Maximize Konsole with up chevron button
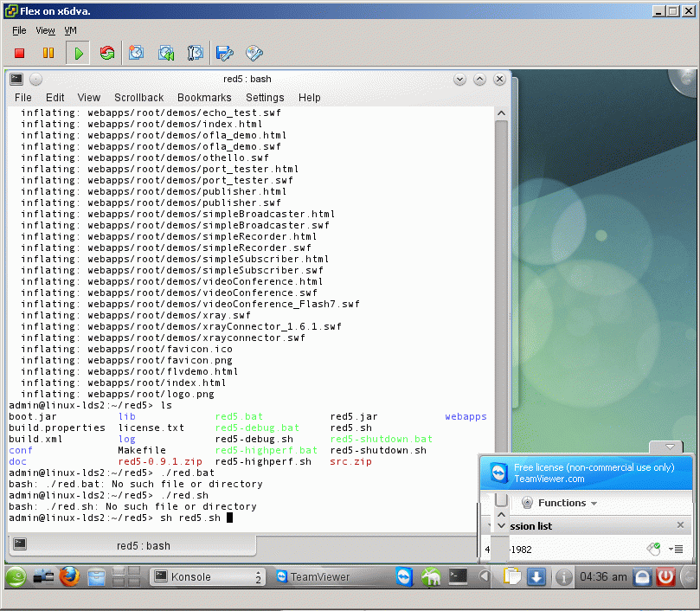The image size is (700, 611). click(x=479, y=79)
